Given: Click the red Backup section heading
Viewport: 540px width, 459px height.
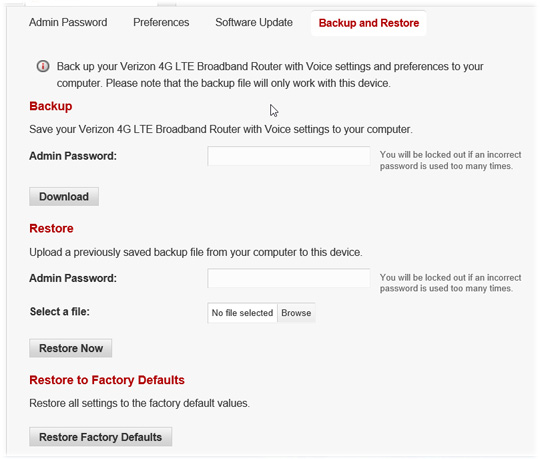Looking at the screenshot, I should [51, 106].
